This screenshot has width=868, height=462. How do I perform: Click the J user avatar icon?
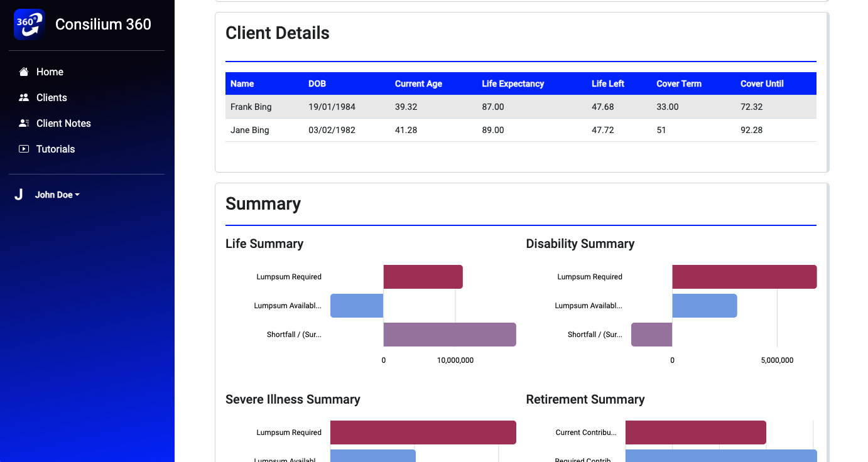[19, 195]
